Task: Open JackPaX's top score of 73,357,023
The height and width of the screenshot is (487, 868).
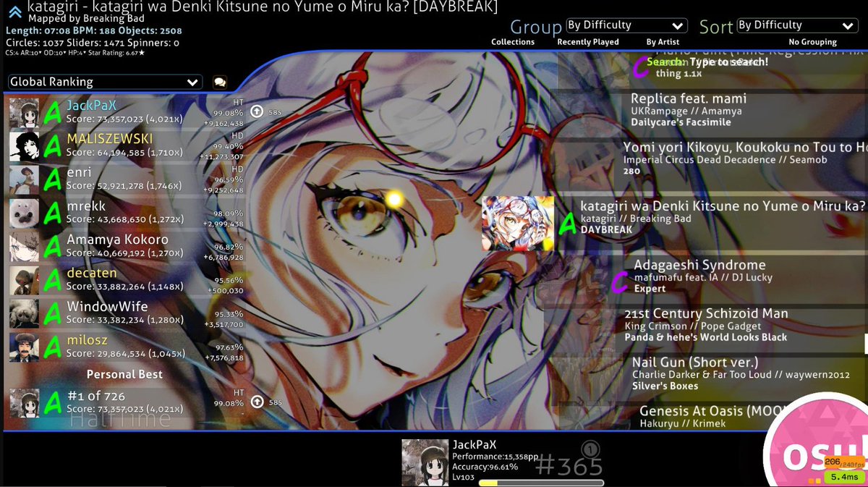Action: tap(127, 114)
